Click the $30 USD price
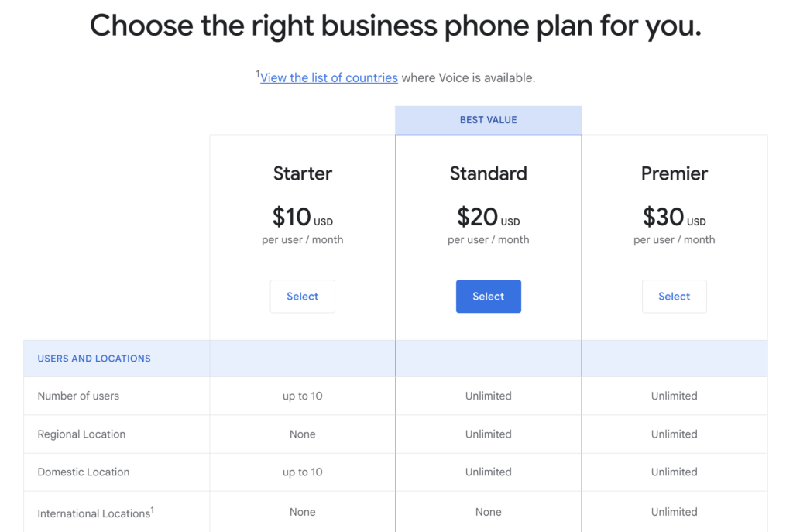This screenshot has width=793, height=532. click(x=675, y=217)
